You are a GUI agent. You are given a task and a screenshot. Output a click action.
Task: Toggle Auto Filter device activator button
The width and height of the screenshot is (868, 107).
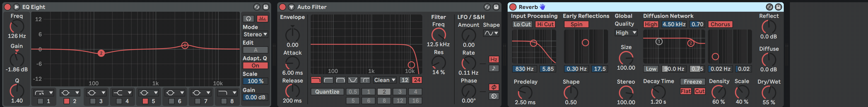pos(282,7)
